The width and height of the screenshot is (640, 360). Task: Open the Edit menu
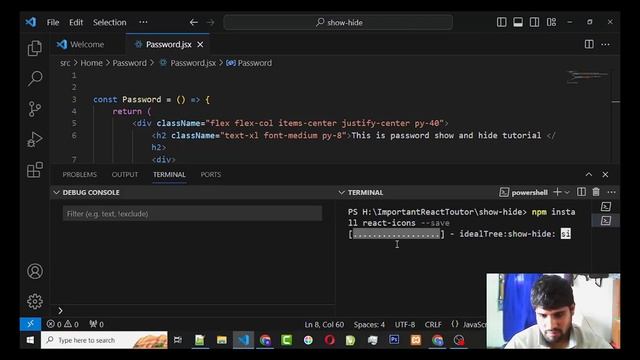pos(76,22)
